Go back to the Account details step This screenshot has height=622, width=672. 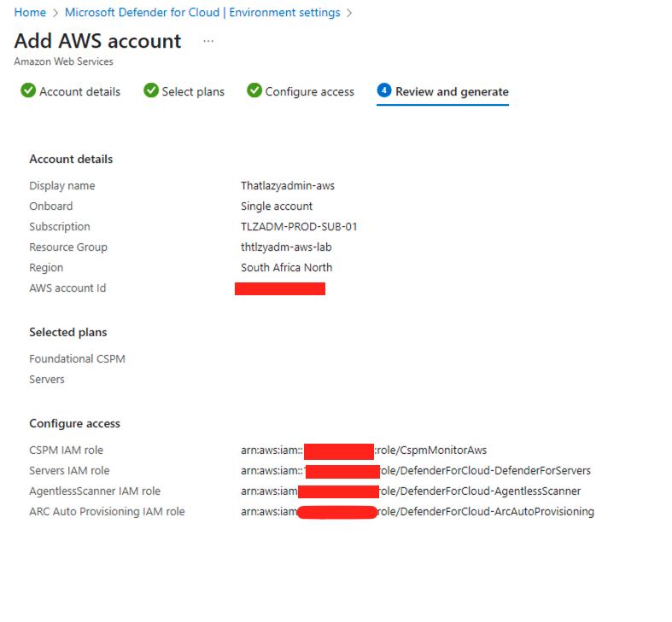coord(79,91)
